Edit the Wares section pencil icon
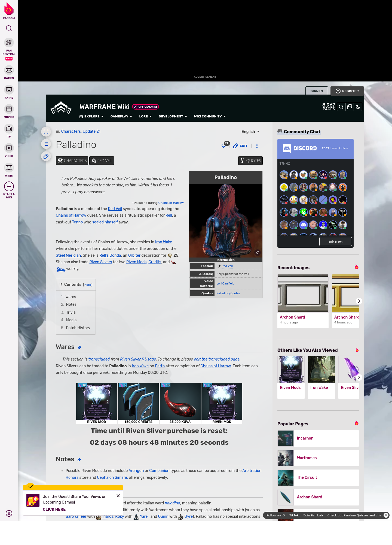The width and height of the screenshot is (392, 545). [x=79, y=347]
